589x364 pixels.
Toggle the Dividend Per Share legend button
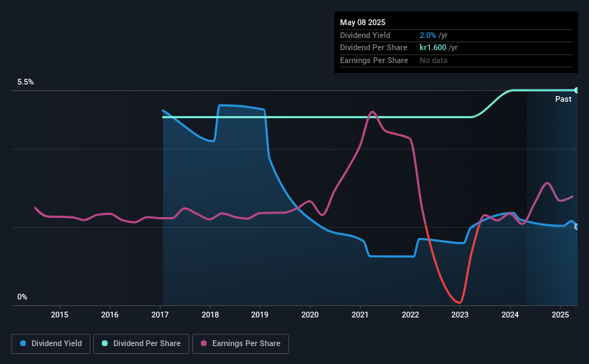(x=141, y=344)
